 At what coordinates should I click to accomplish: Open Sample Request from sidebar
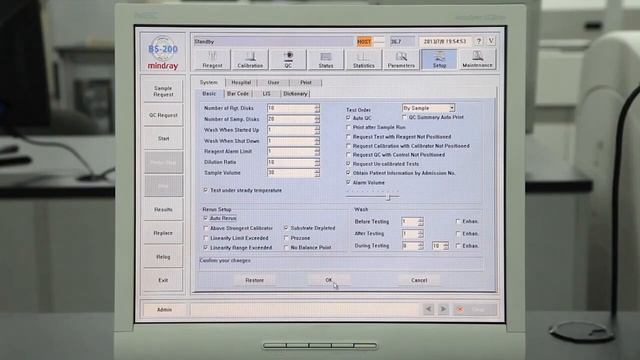point(163,91)
